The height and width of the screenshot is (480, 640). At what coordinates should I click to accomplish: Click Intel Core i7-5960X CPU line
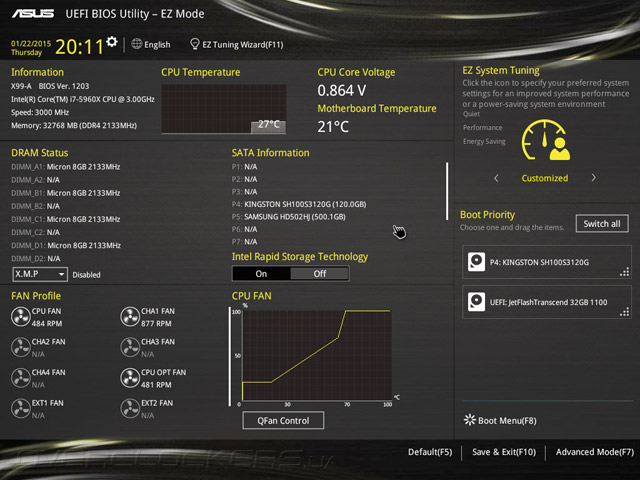[x=83, y=99]
